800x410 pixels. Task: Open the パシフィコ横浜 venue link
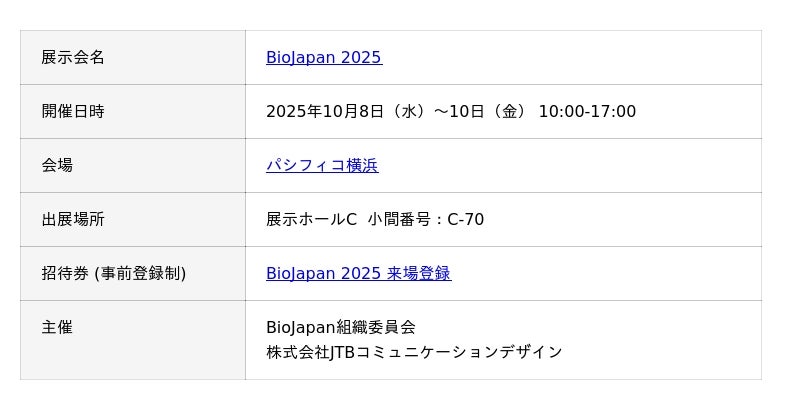coord(321,166)
